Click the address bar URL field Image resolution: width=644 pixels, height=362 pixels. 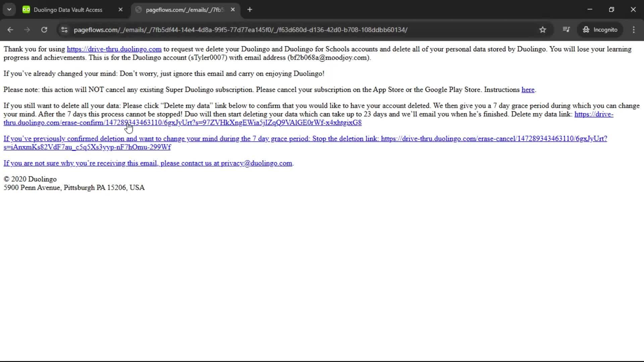240,30
